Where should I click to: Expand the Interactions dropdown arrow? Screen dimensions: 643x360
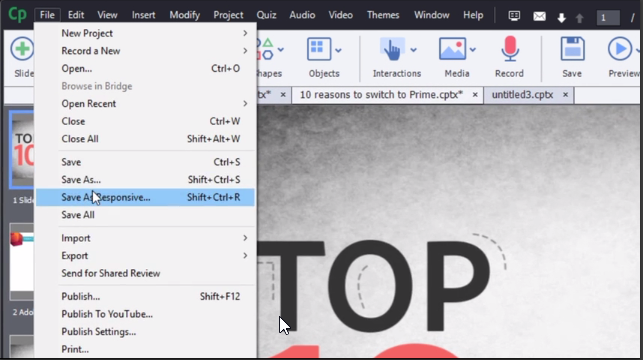point(413,50)
